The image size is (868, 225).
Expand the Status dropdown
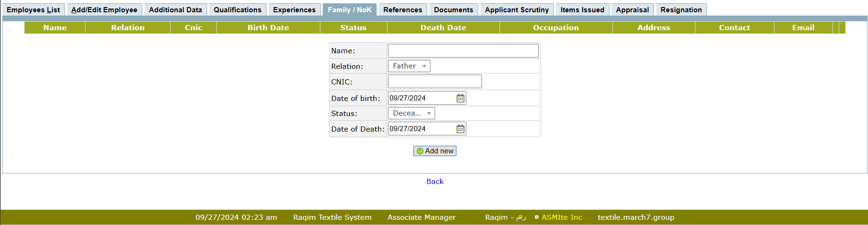411,113
